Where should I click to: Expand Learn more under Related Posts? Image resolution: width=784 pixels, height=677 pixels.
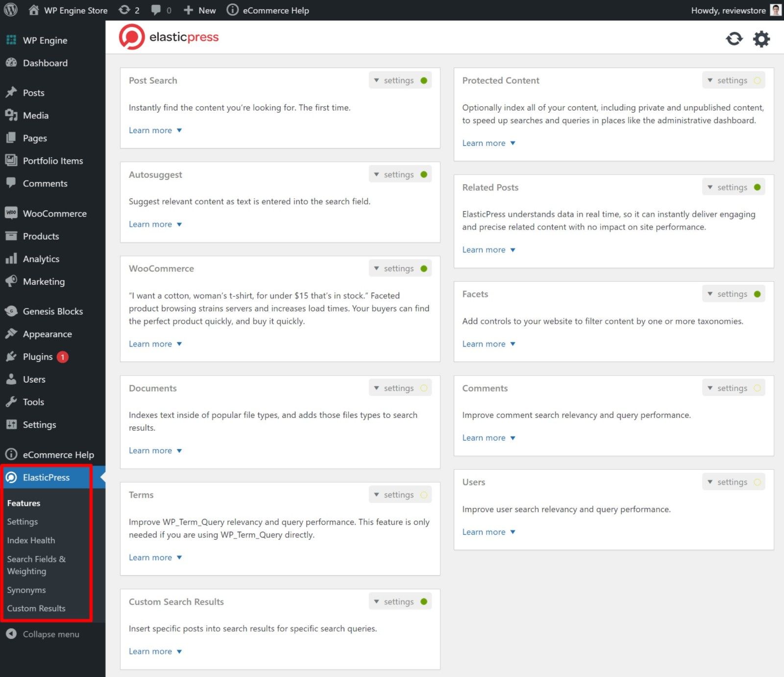tap(489, 250)
